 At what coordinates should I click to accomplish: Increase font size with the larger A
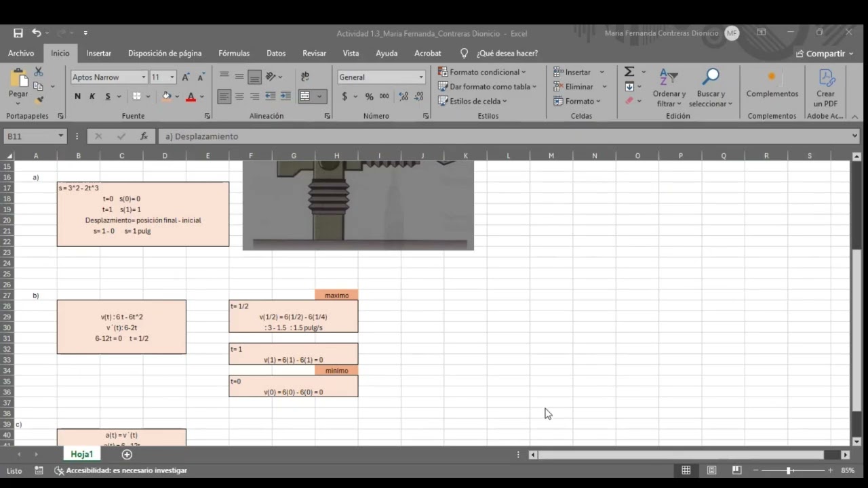click(186, 77)
